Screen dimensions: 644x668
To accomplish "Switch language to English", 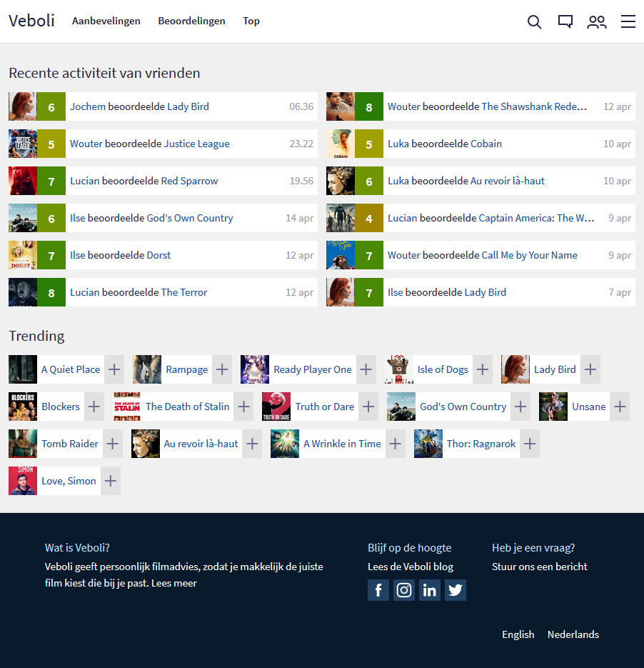I will 518,634.
